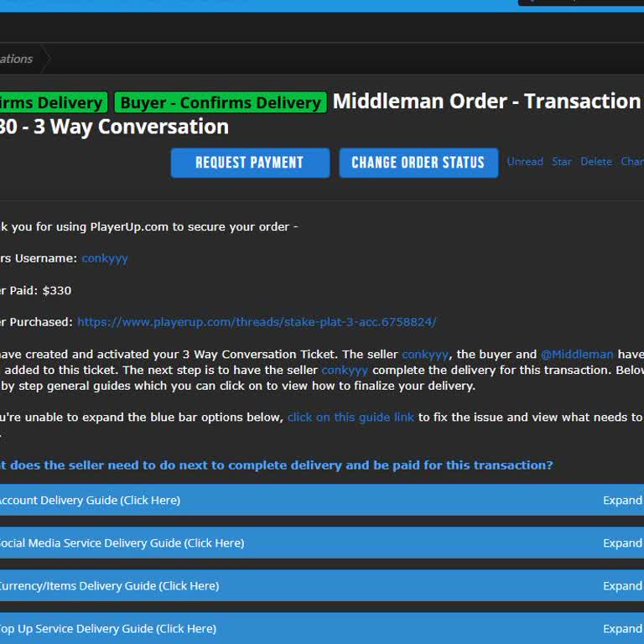Open 'click on this guide link'
Image resolution: width=644 pixels, height=644 pixels.
point(351,418)
